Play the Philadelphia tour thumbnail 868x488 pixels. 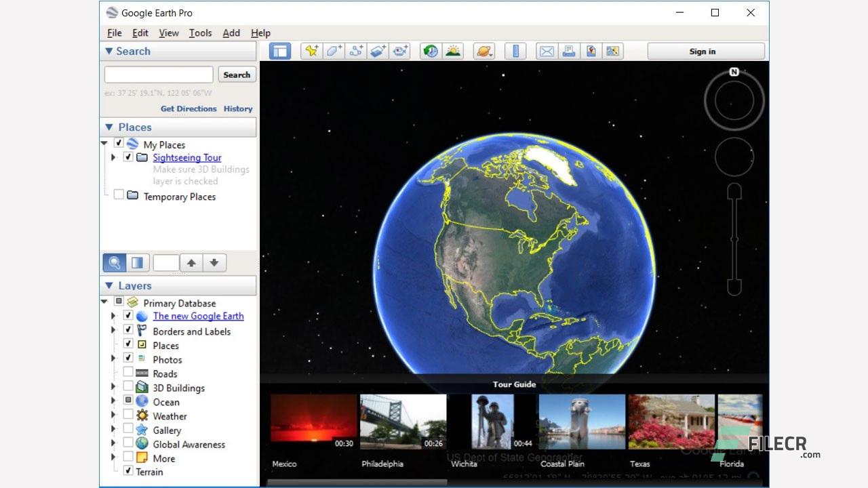[403, 422]
